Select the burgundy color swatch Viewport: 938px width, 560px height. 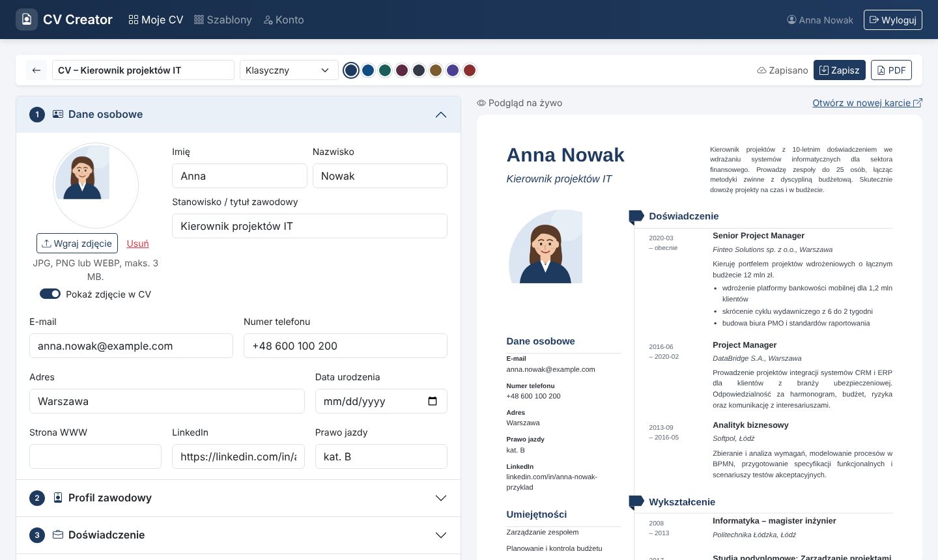pyautogui.click(x=402, y=70)
